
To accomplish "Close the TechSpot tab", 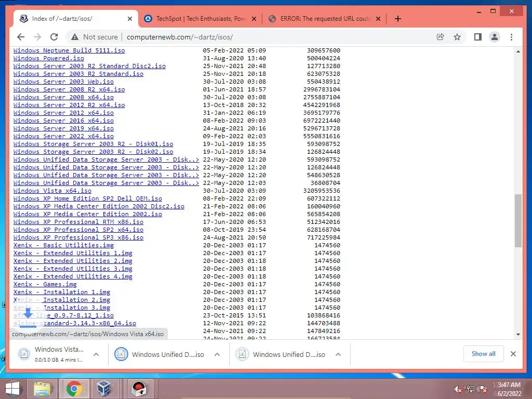I will coord(254,19).
